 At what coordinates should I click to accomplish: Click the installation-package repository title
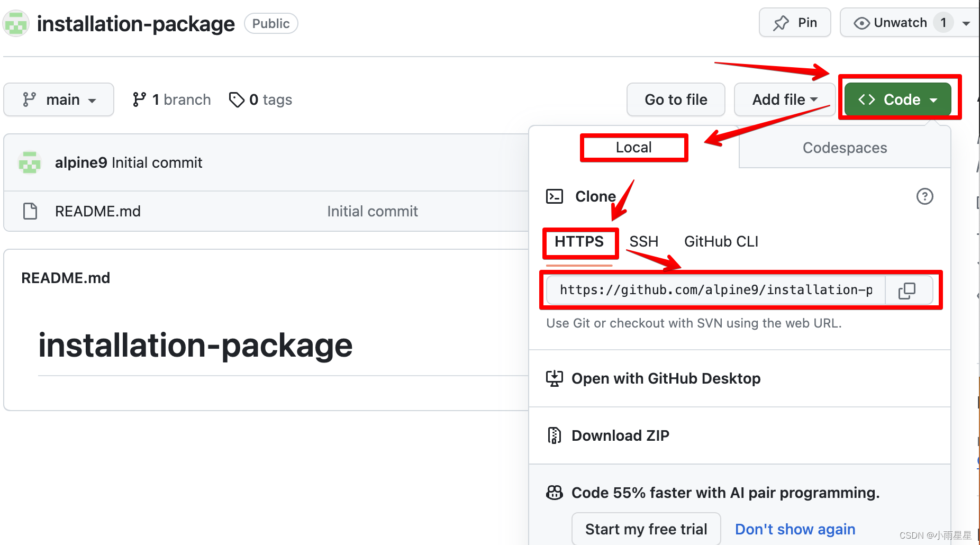click(x=135, y=24)
